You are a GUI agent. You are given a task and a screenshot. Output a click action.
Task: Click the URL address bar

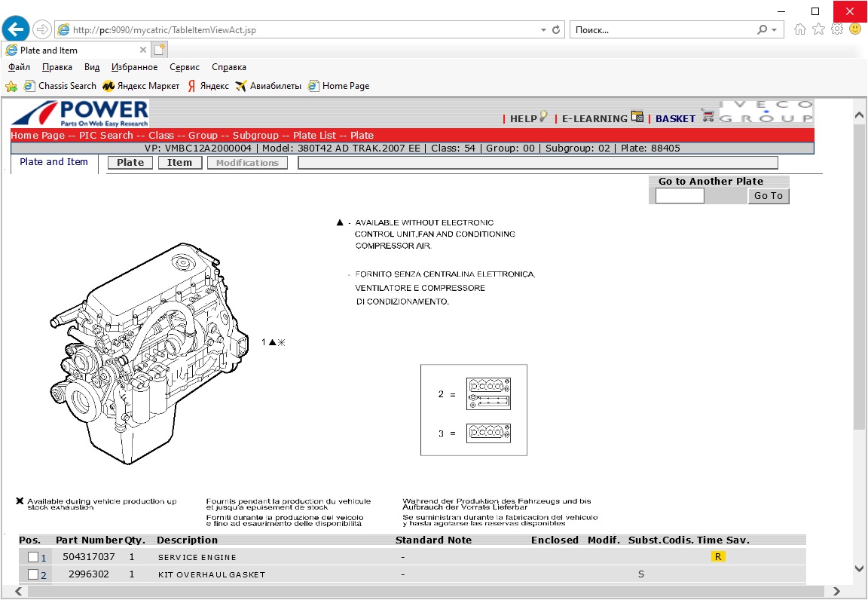[299, 30]
